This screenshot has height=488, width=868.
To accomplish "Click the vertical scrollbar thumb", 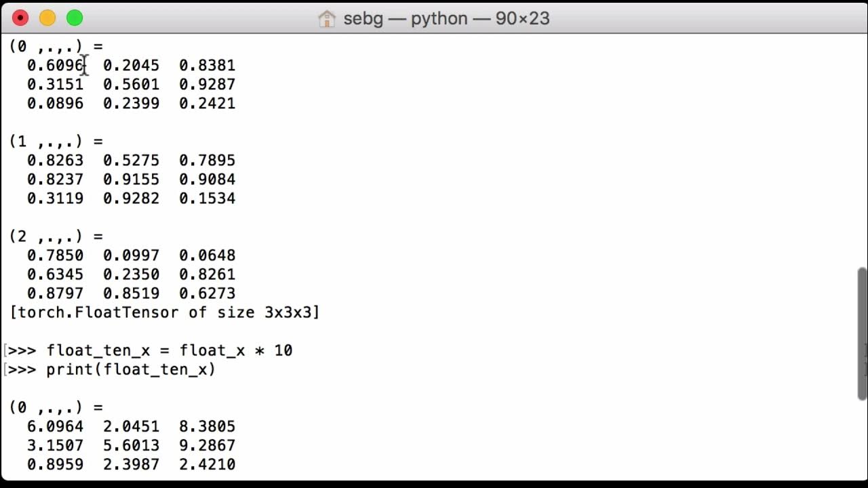I will 862,333.
